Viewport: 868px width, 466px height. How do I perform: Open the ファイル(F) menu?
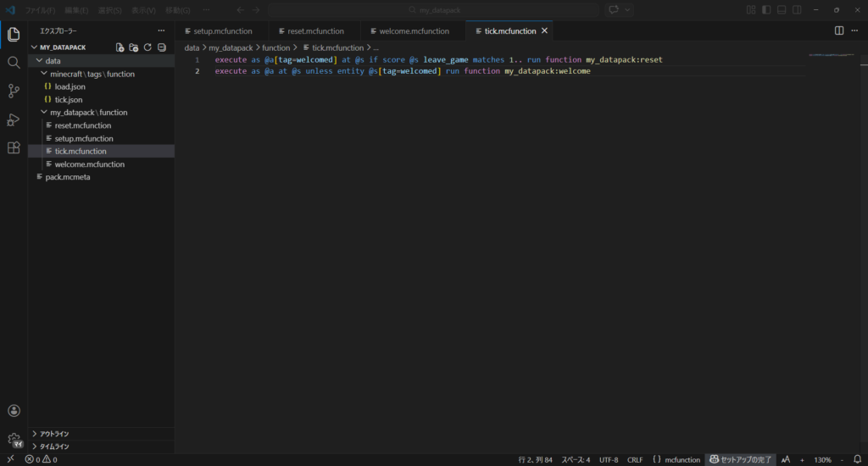[x=40, y=10]
